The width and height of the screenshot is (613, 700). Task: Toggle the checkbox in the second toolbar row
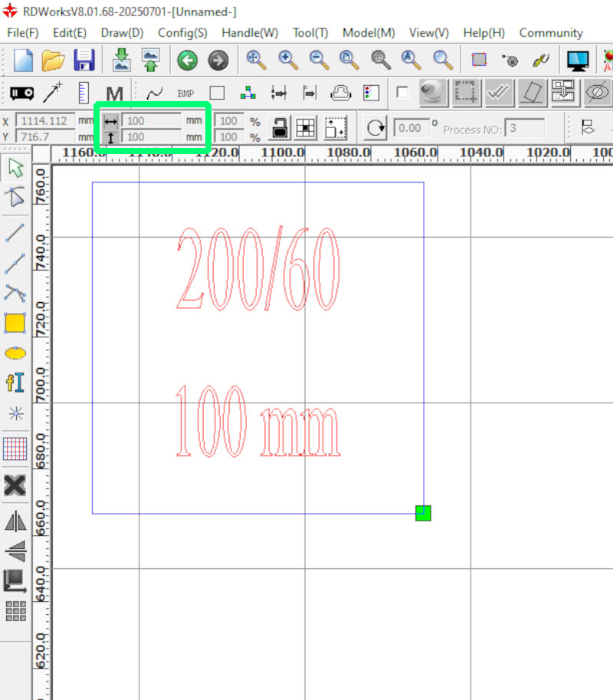pos(402,92)
